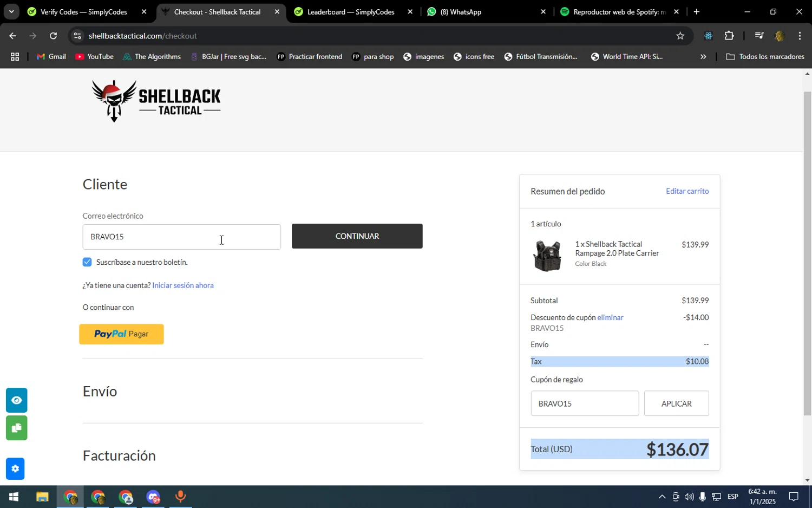Open World Time API bookmark
812x508 pixels.
627,56
